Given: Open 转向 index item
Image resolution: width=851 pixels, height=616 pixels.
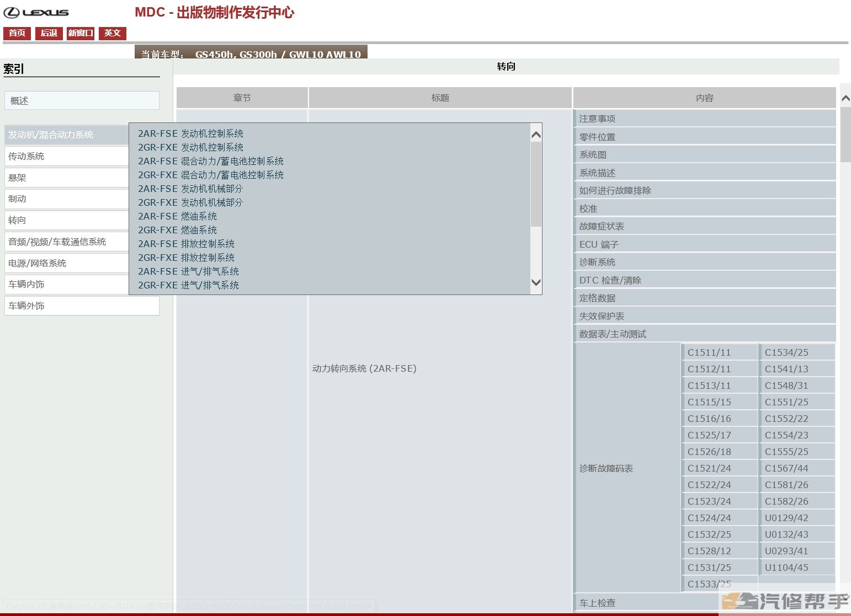Looking at the screenshot, I should pyautogui.click(x=67, y=220).
